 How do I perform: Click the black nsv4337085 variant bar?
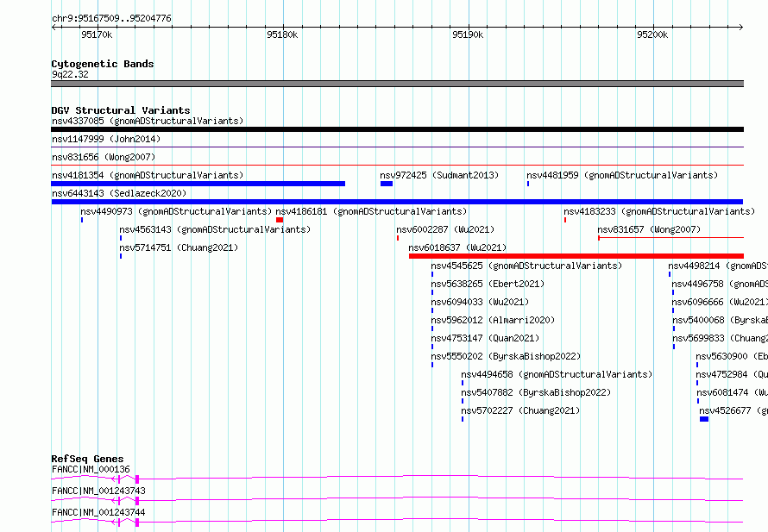tap(397, 129)
